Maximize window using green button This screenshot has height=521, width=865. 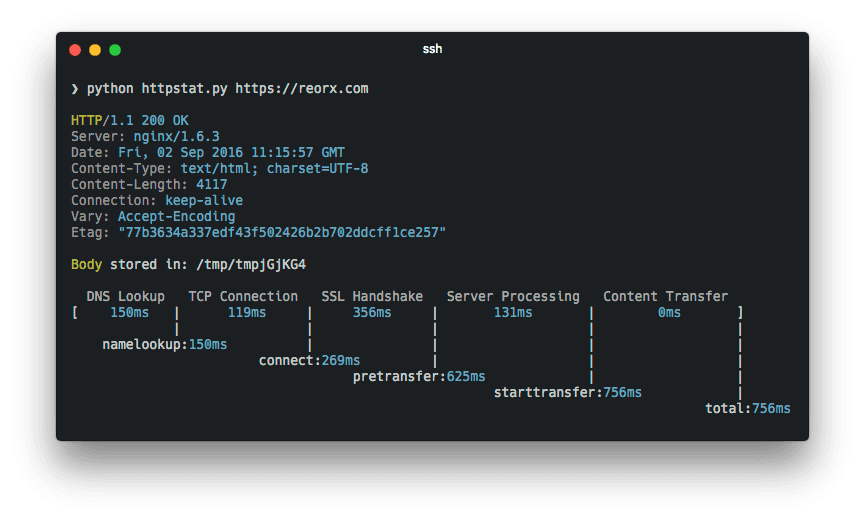115,50
